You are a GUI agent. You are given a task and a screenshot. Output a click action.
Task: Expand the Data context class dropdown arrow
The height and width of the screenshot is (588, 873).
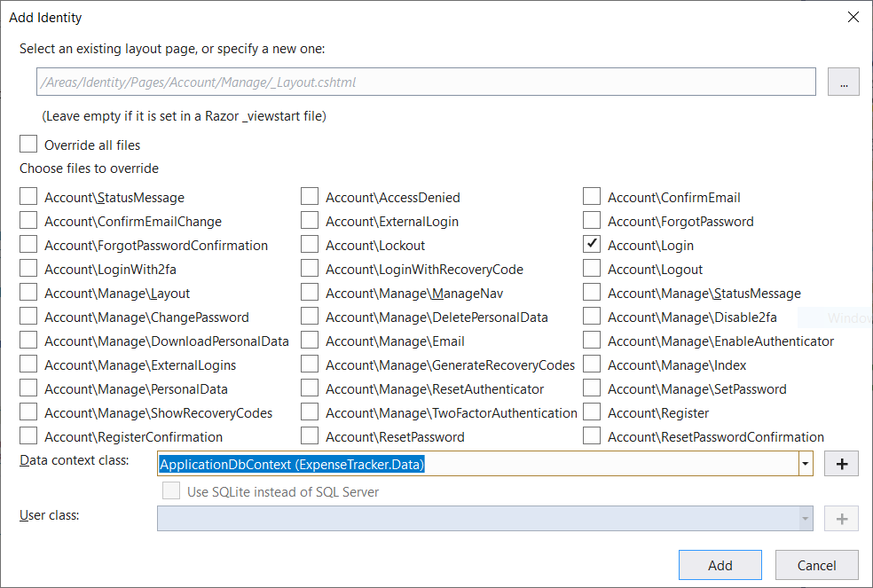805,464
